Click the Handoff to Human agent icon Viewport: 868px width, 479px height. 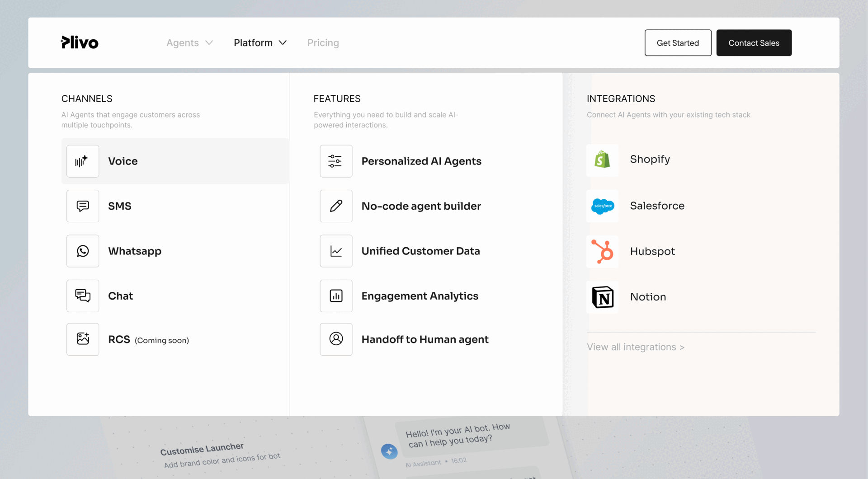pos(335,339)
